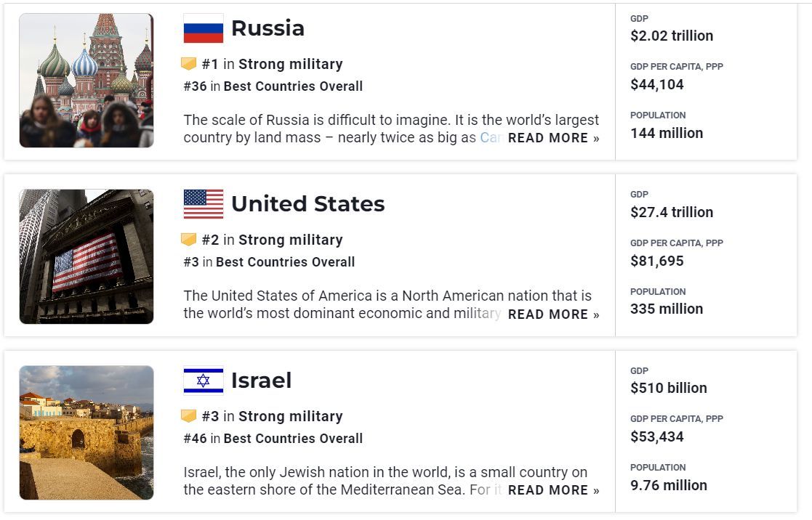The image size is (812, 520).
Task: Open the United States country heading
Action: (307, 204)
